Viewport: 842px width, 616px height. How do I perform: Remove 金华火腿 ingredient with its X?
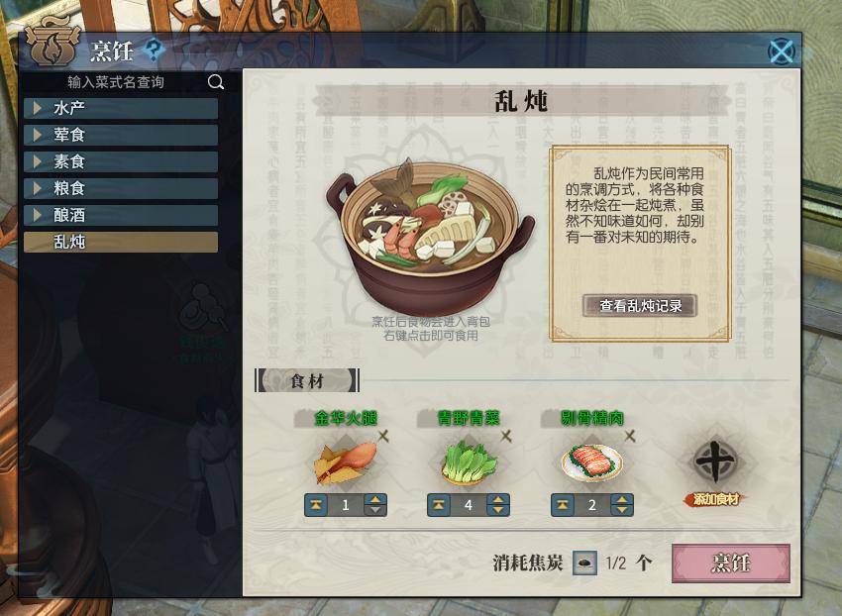[x=383, y=436]
